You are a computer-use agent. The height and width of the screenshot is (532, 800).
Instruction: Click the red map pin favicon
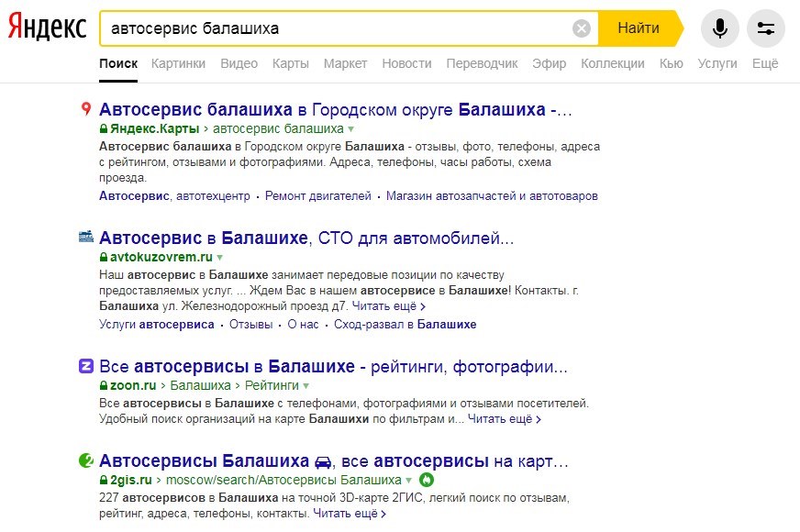point(86,109)
